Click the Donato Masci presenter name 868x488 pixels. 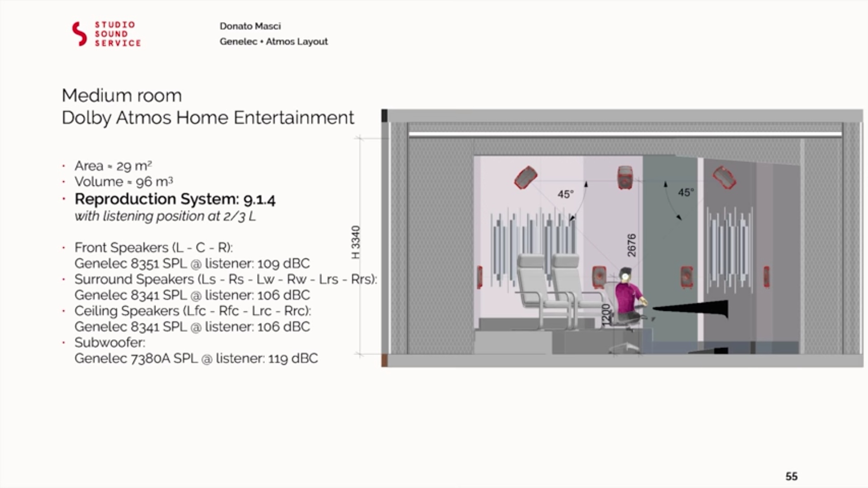(x=250, y=26)
